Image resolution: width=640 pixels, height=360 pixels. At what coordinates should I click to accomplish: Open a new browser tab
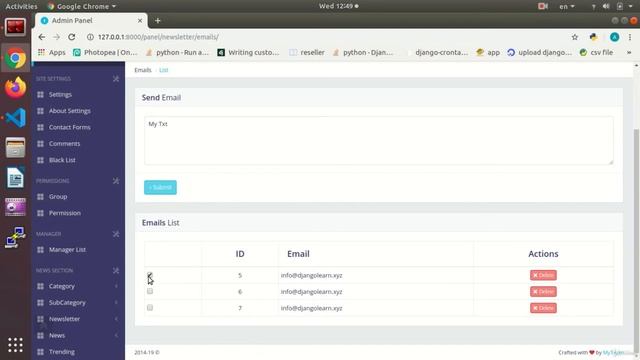tap(158, 20)
